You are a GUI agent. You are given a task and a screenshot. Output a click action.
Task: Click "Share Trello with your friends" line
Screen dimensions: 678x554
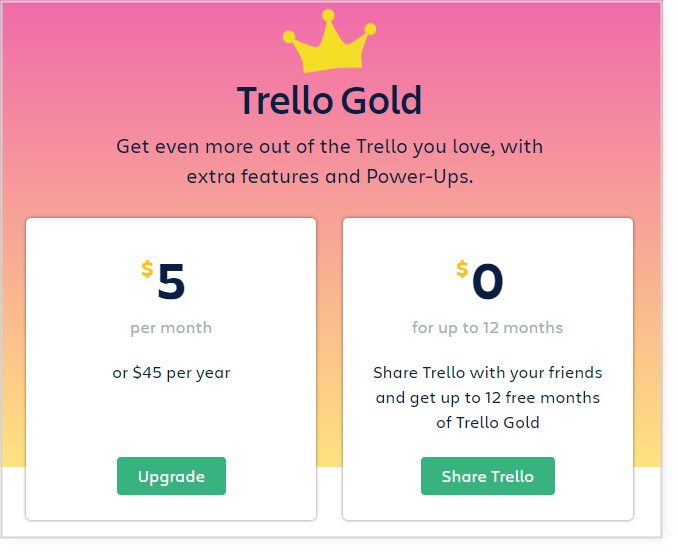(488, 373)
